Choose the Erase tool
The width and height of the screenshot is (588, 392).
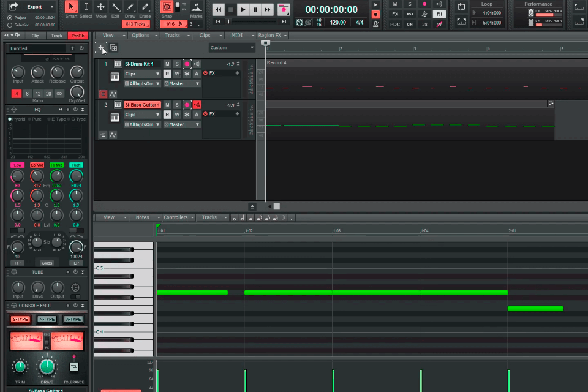[145, 7]
